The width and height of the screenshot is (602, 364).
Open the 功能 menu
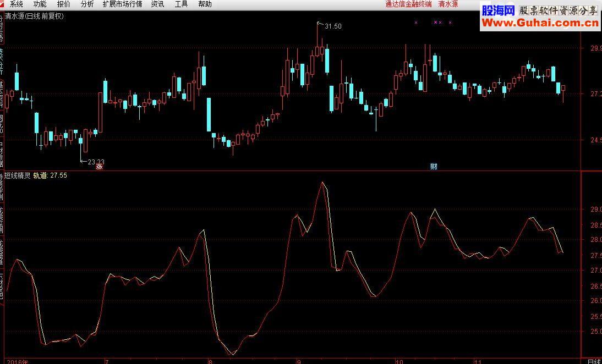[40, 4]
